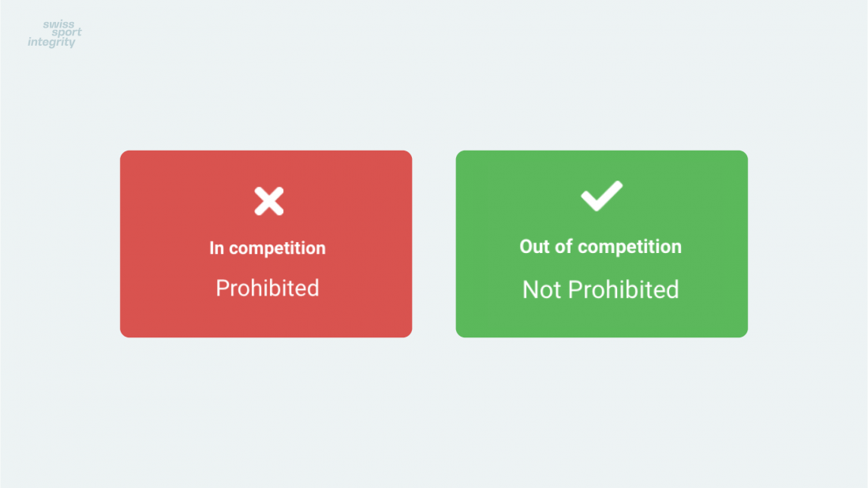Click the 'Not Prohibited' status text
The image size is (868, 488).
(x=600, y=289)
